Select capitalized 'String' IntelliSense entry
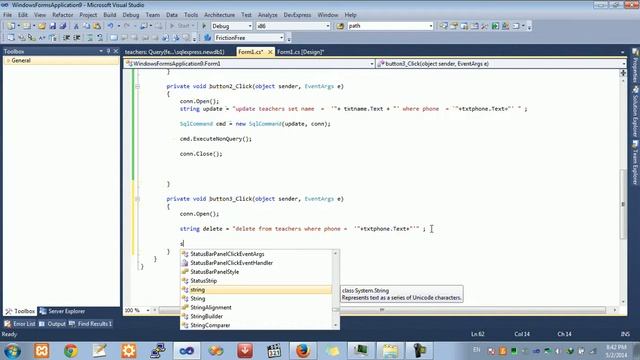This screenshot has width=640, height=360. pyautogui.click(x=256, y=298)
